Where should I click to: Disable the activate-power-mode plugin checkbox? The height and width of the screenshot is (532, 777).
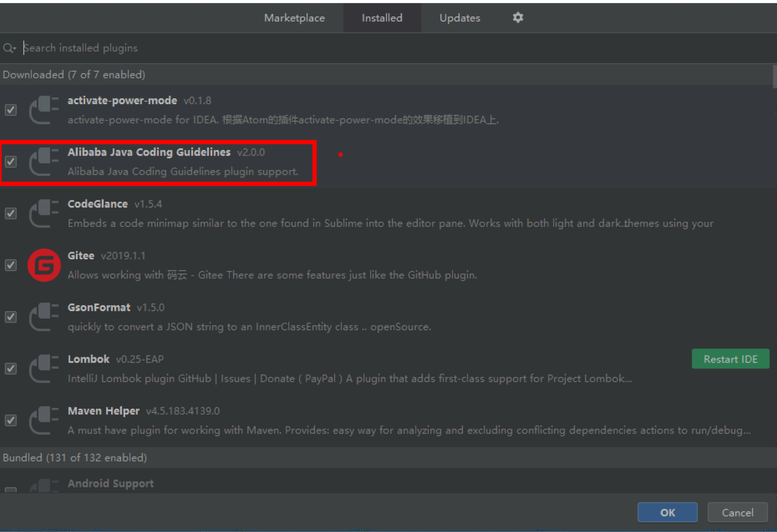(11, 110)
